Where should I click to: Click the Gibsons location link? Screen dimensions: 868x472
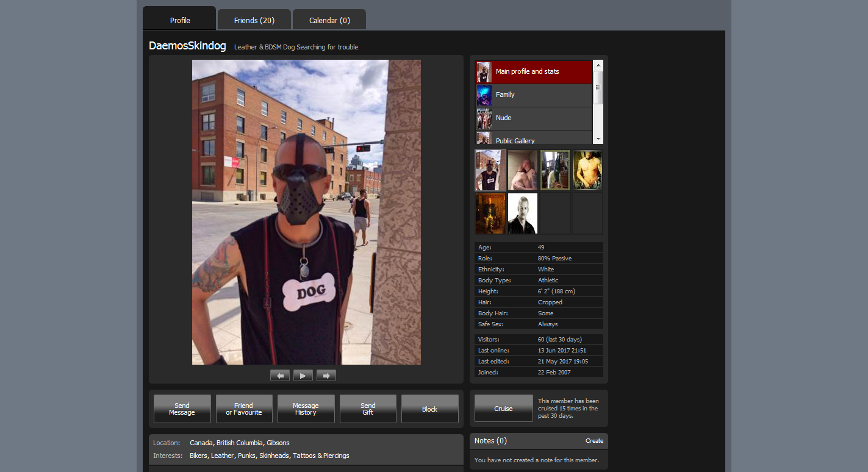(278, 443)
